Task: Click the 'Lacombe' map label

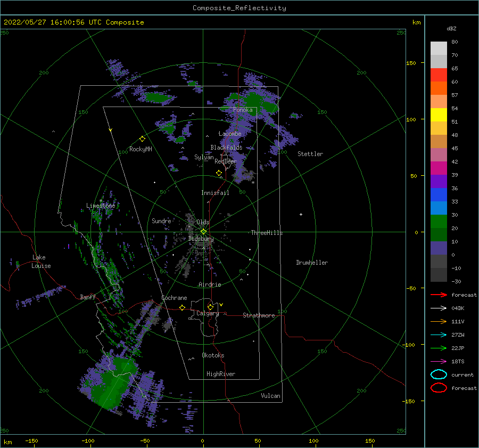Action: click(230, 134)
